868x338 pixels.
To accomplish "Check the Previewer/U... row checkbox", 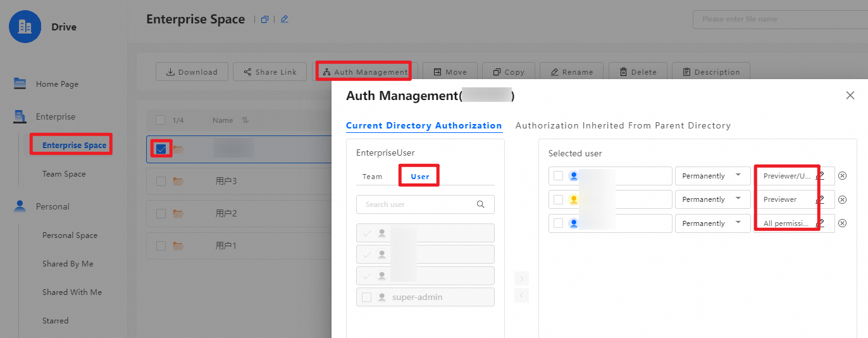I will click(x=558, y=176).
